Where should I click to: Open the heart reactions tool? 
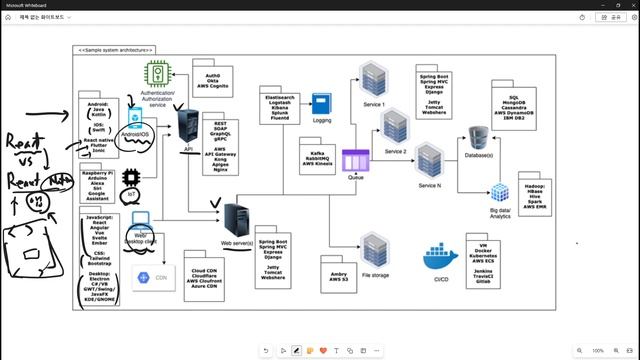[323, 351]
